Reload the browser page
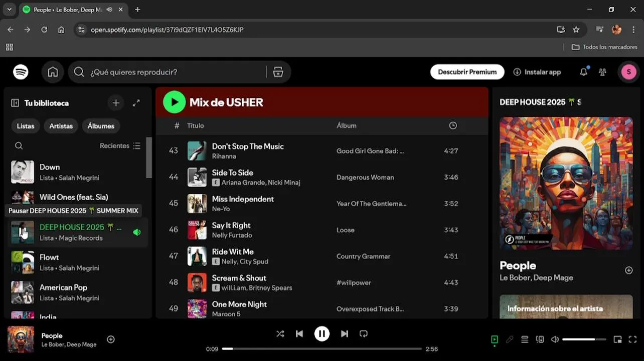This screenshot has height=361, width=644. pyautogui.click(x=44, y=30)
